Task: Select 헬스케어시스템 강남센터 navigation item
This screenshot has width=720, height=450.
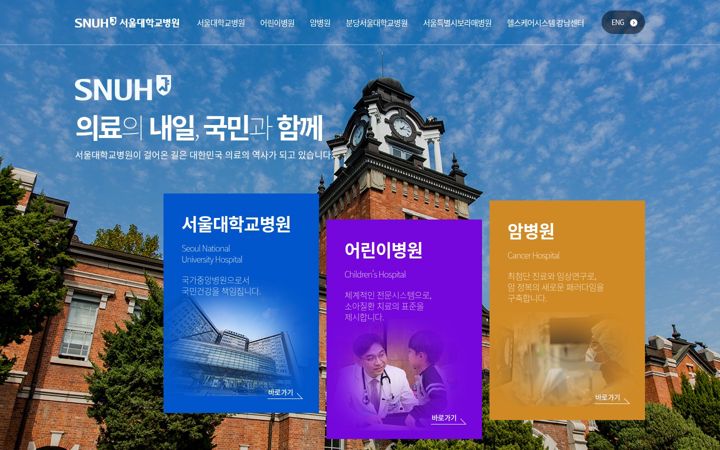Action: (x=546, y=23)
